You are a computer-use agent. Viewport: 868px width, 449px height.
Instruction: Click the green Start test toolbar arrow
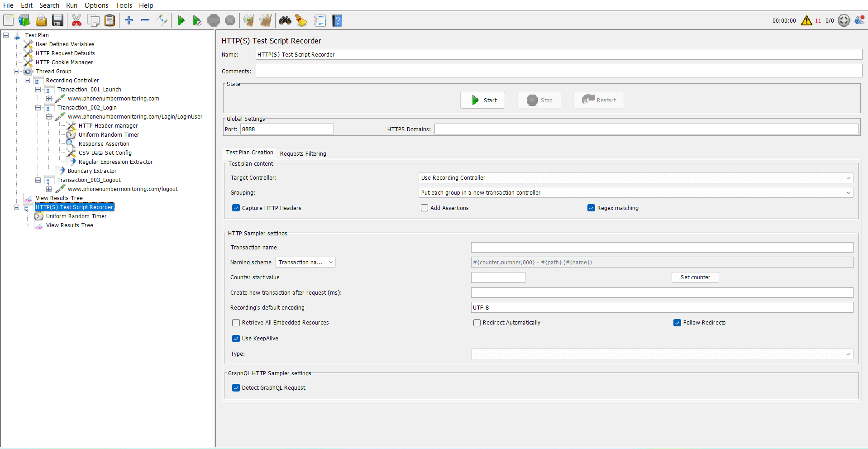click(181, 20)
